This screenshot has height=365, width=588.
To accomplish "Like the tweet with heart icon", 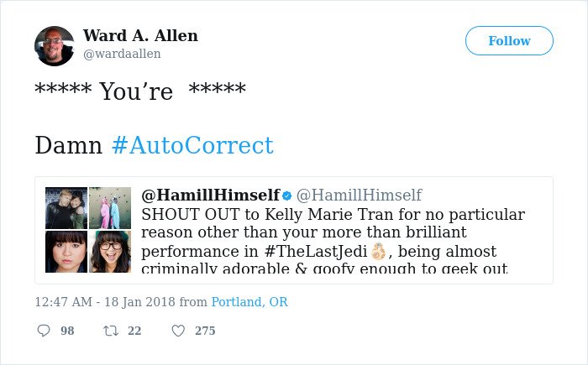I will click(x=178, y=331).
